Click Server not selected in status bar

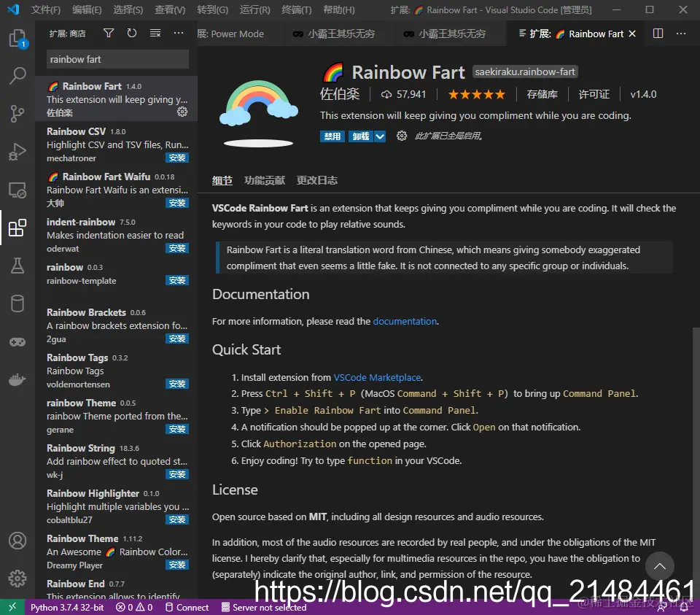(x=264, y=608)
